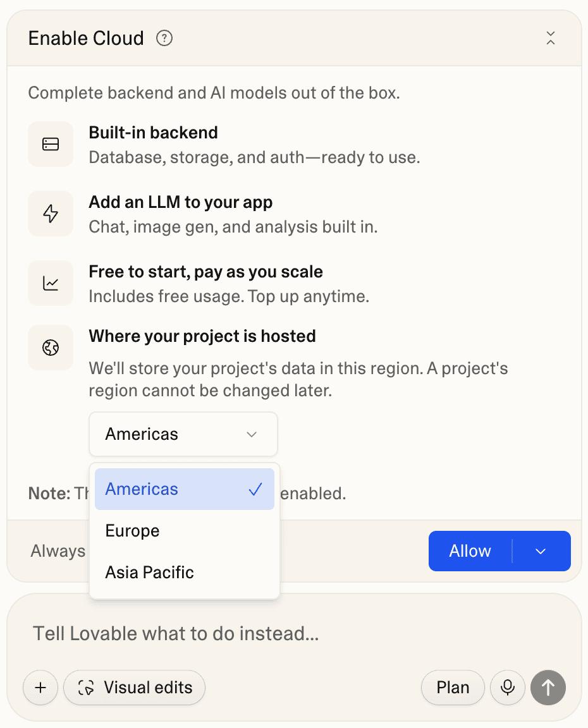
Task: Open the Americas region dropdown
Action: click(x=183, y=434)
